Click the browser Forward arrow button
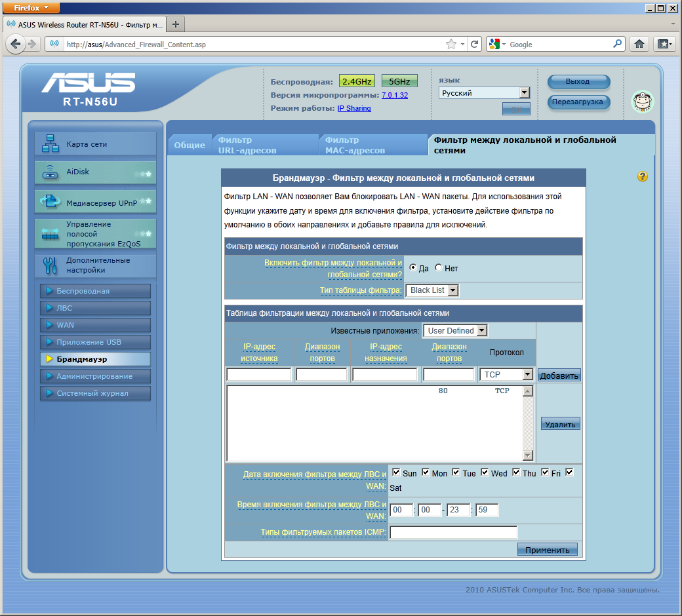The height and width of the screenshot is (616, 682). (31, 44)
